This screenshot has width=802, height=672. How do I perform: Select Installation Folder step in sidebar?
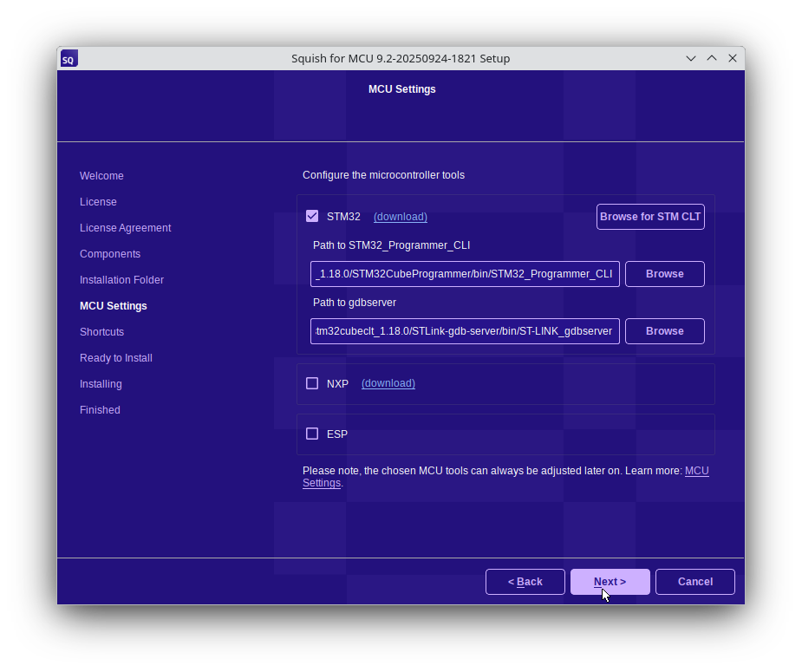pyautogui.click(x=121, y=280)
